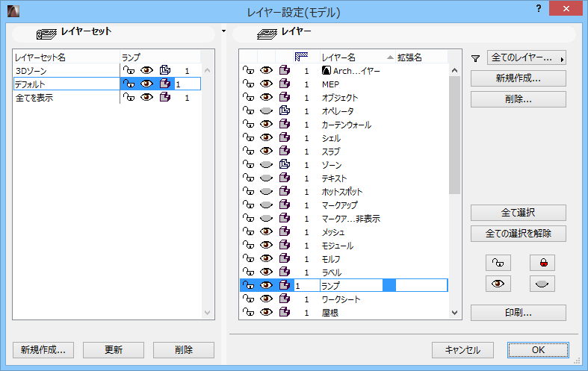Toggle lock icon for テキスト layer
Image resolution: width=588 pixels, height=371 pixels.
point(248,178)
